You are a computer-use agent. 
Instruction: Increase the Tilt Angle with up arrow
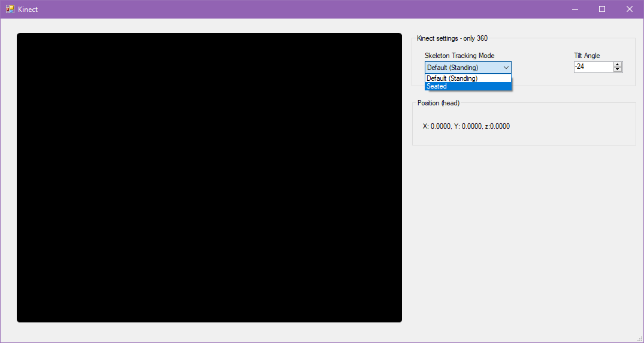(618, 65)
